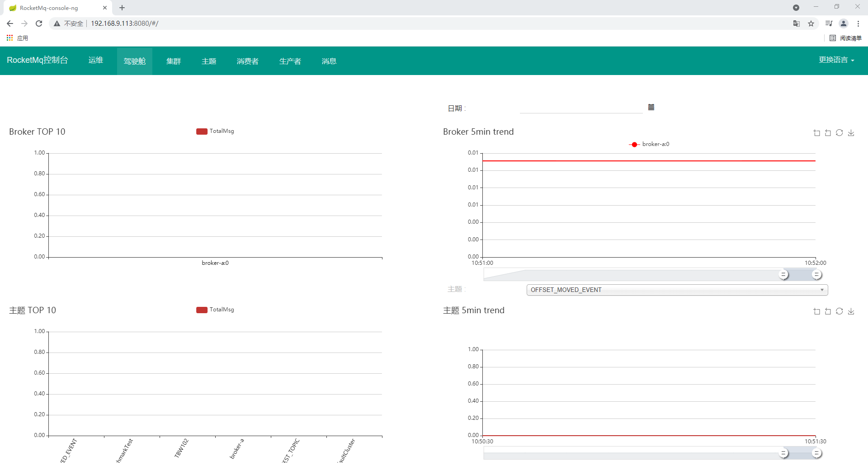Toggle TotalMsg legend in Broker TOP 10
868x470 pixels.
pyautogui.click(x=215, y=131)
